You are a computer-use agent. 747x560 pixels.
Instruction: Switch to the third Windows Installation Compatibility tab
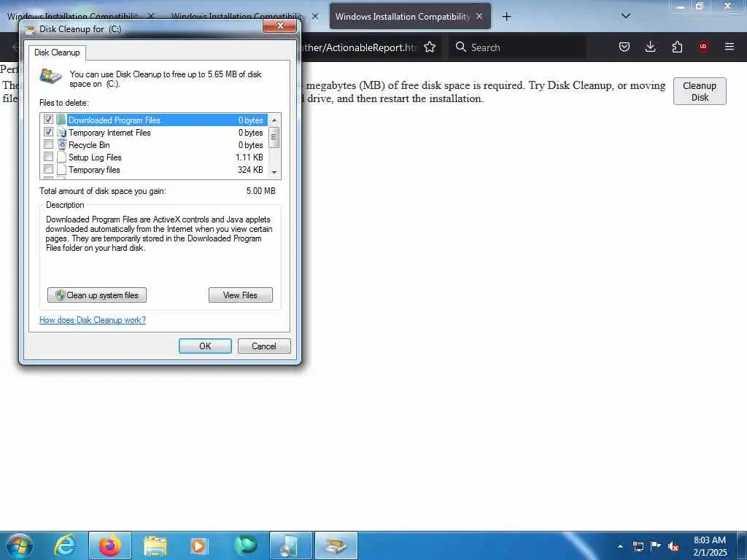point(403,17)
